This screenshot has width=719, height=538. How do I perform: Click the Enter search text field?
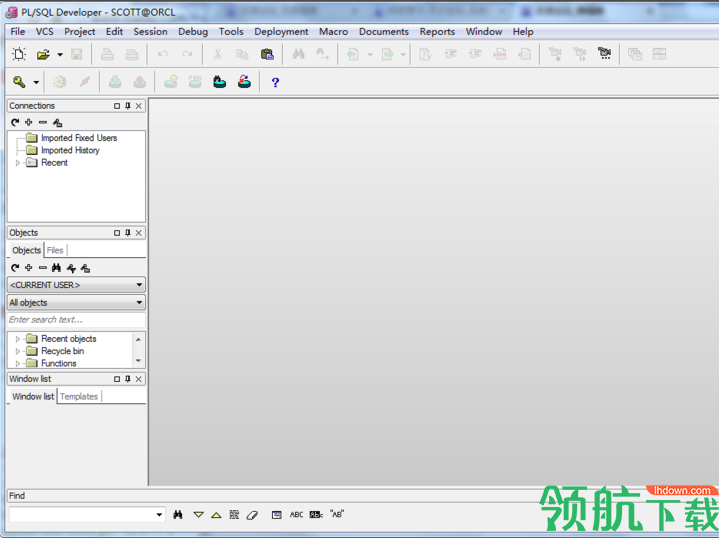tap(76, 320)
